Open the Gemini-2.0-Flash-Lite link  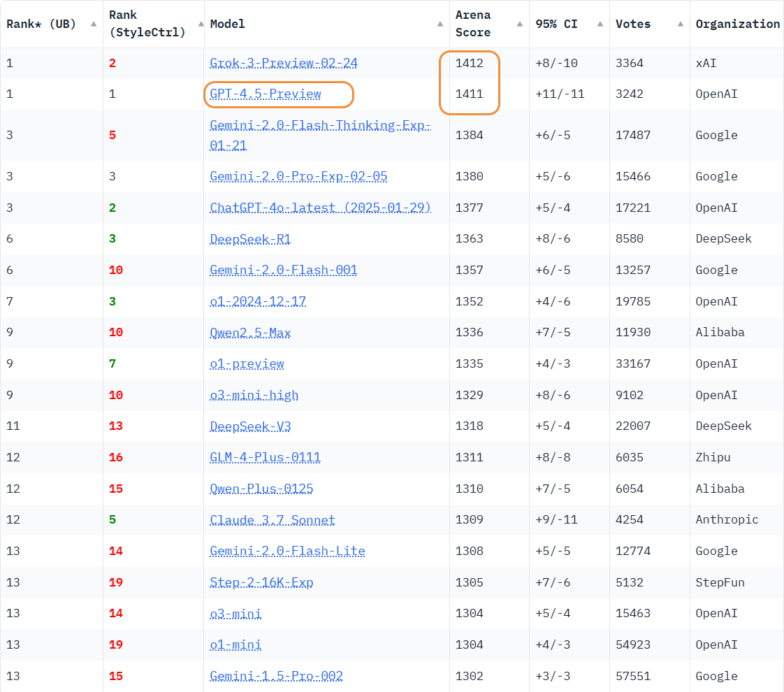pyautogui.click(x=287, y=551)
